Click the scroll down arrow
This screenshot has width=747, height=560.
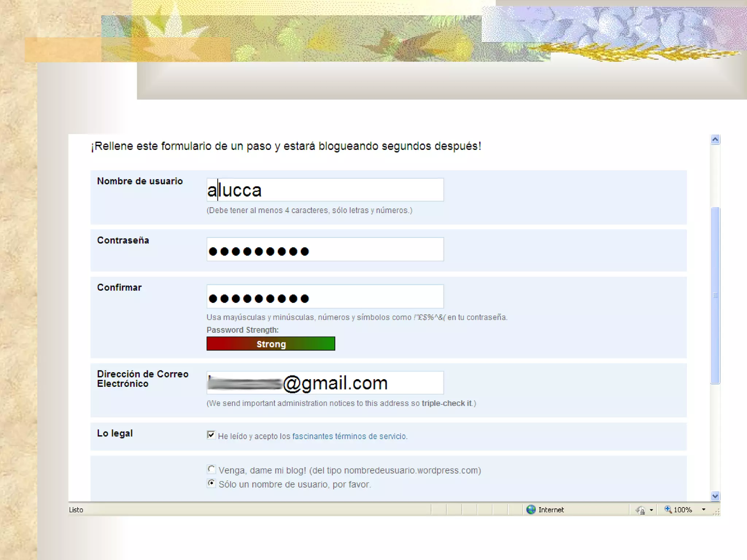[715, 496]
